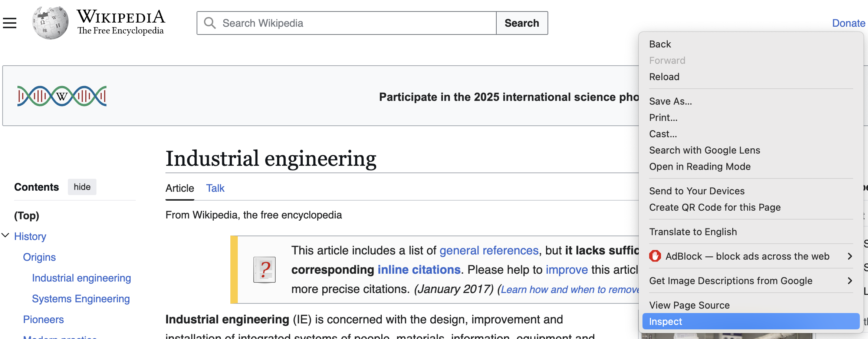Click the red AdBlock hand icon

pyautogui.click(x=655, y=256)
